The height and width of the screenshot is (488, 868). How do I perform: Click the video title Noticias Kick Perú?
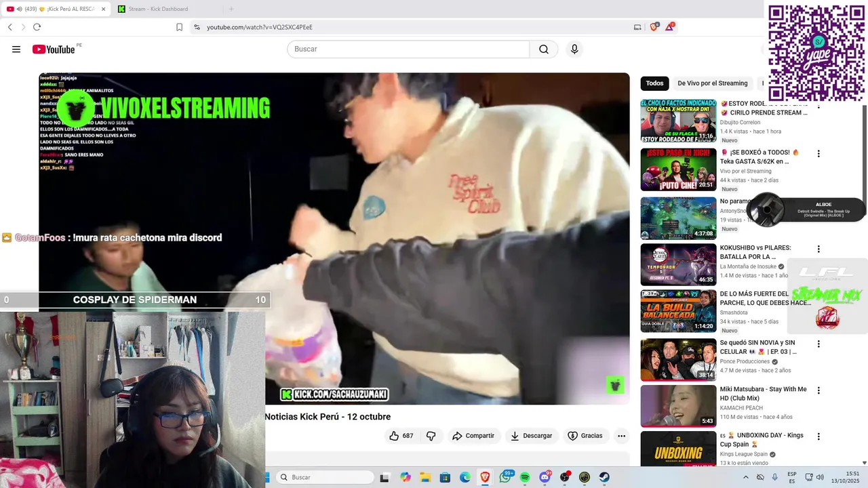click(x=328, y=417)
